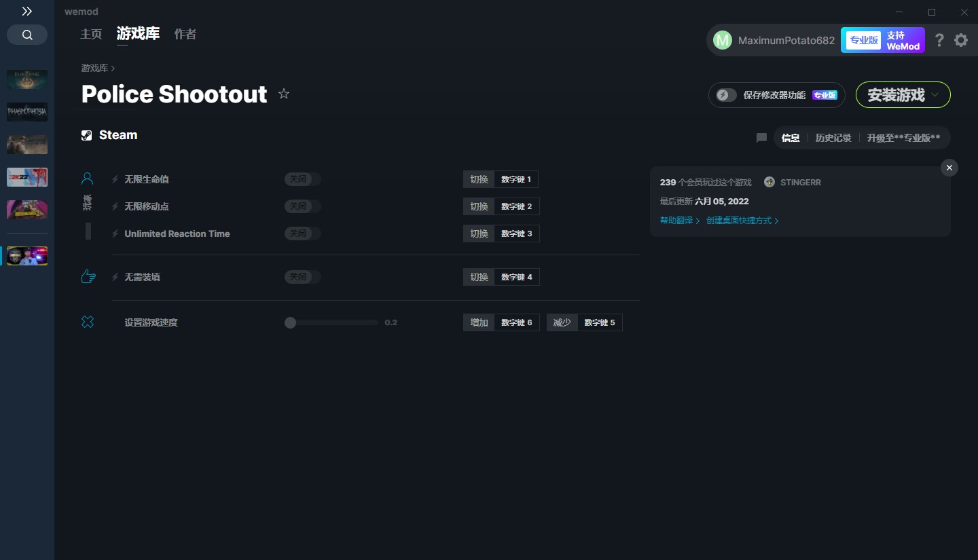The image size is (978, 560).
Task: Go to 主页 tab
Action: (x=91, y=34)
